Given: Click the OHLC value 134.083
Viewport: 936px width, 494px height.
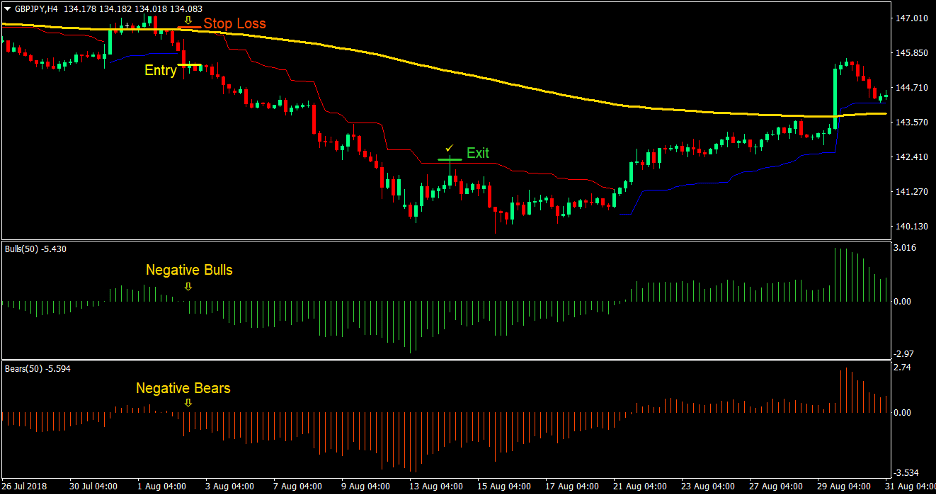Looking at the screenshot, I should click(186, 9).
